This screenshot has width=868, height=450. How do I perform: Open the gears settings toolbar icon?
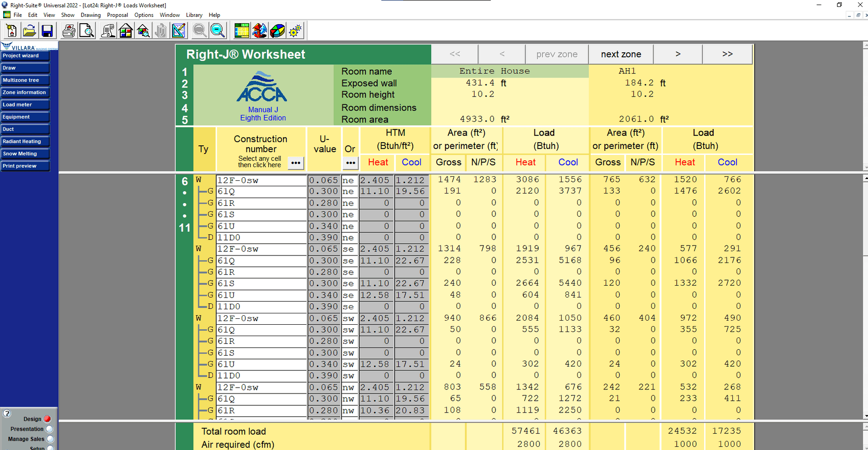295,31
